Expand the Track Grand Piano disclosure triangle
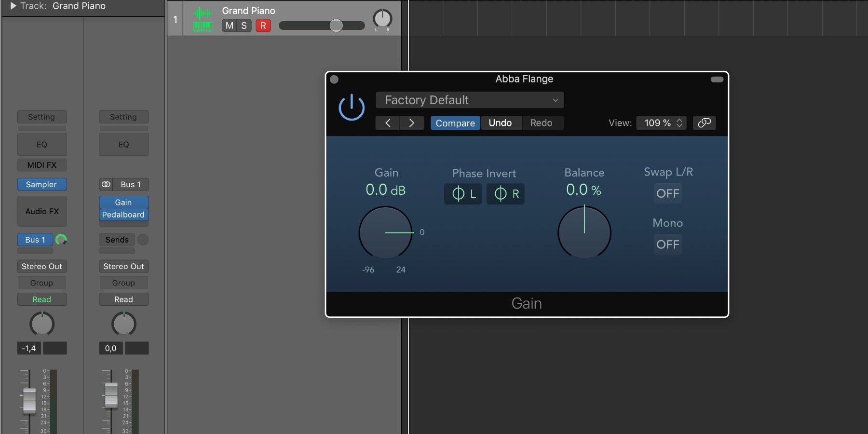The width and height of the screenshot is (868, 434). pos(13,6)
